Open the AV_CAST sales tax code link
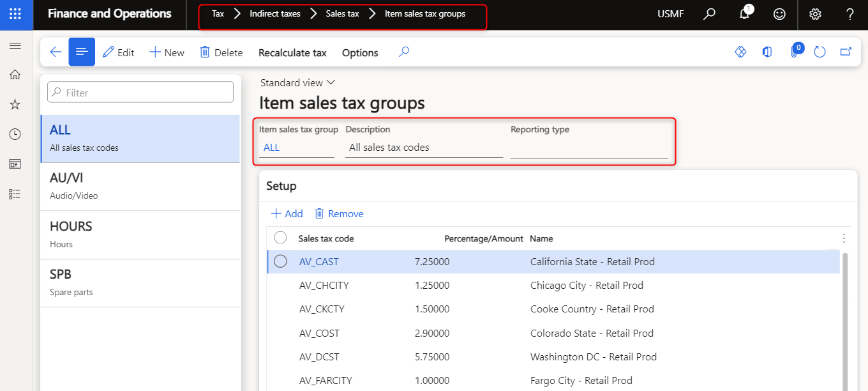Image resolution: width=868 pixels, height=391 pixels. (319, 261)
